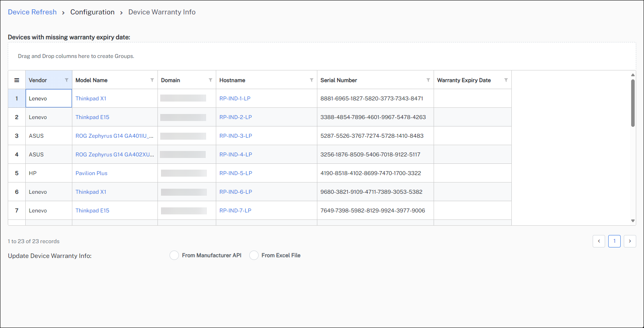Open hostname RP-IND-3-LP
The image size is (644, 328).
click(236, 136)
